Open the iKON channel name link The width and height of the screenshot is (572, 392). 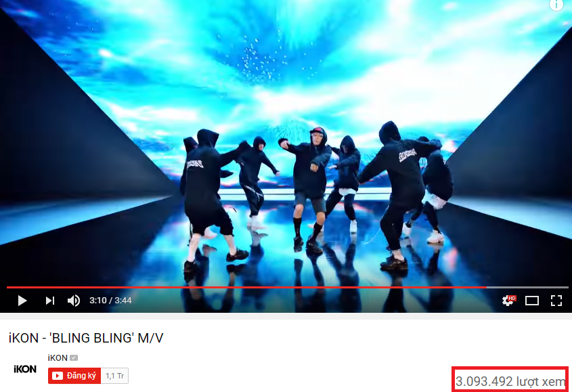pos(58,357)
